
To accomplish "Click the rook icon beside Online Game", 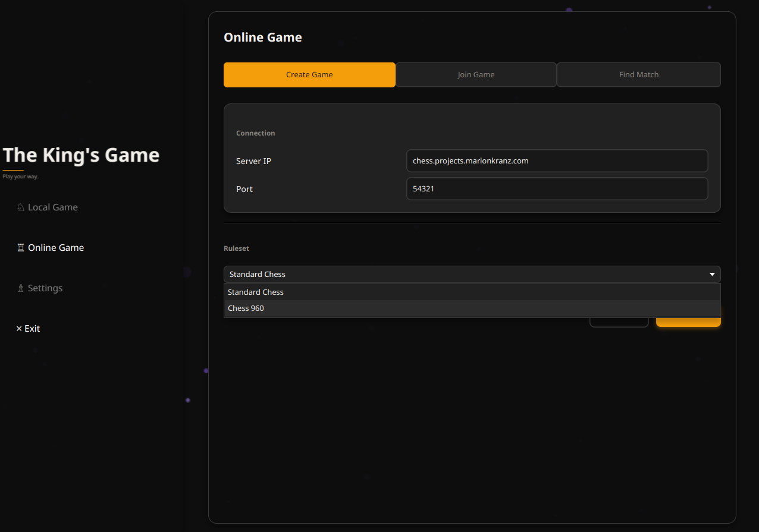I will [x=21, y=248].
